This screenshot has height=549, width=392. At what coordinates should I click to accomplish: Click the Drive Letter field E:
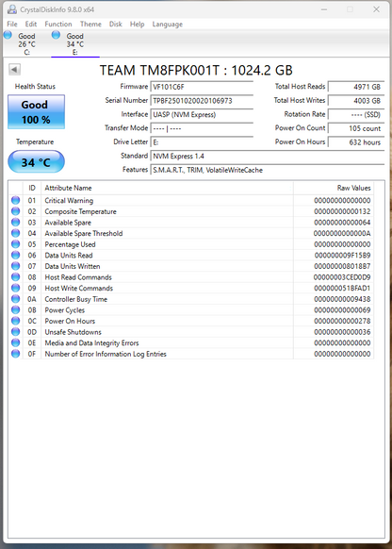tap(202, 142)
